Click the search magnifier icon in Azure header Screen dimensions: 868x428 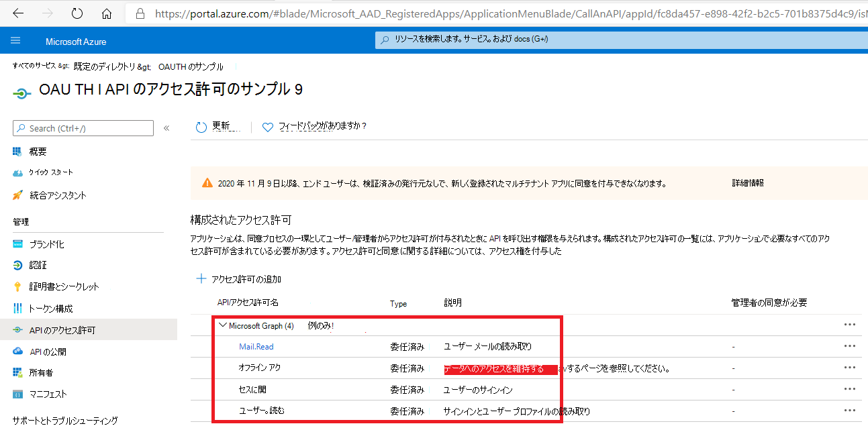click(385, 40)
